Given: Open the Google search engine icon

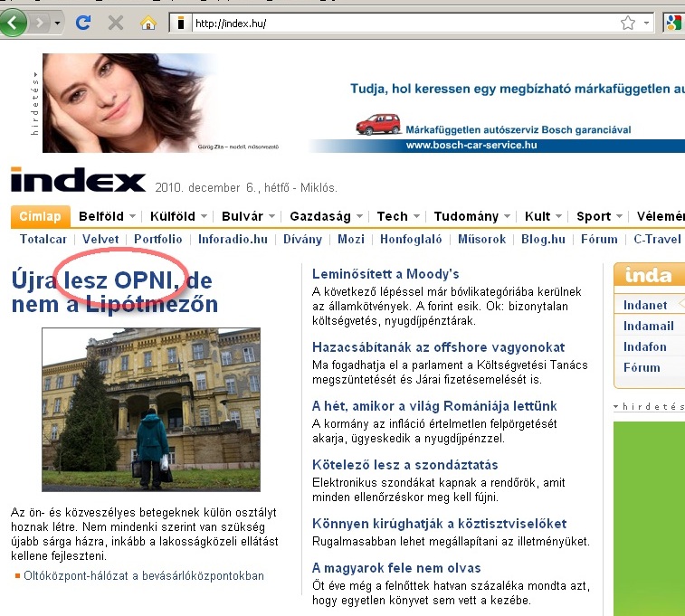Looking at the screenshot, I should [x=673, y=23].
